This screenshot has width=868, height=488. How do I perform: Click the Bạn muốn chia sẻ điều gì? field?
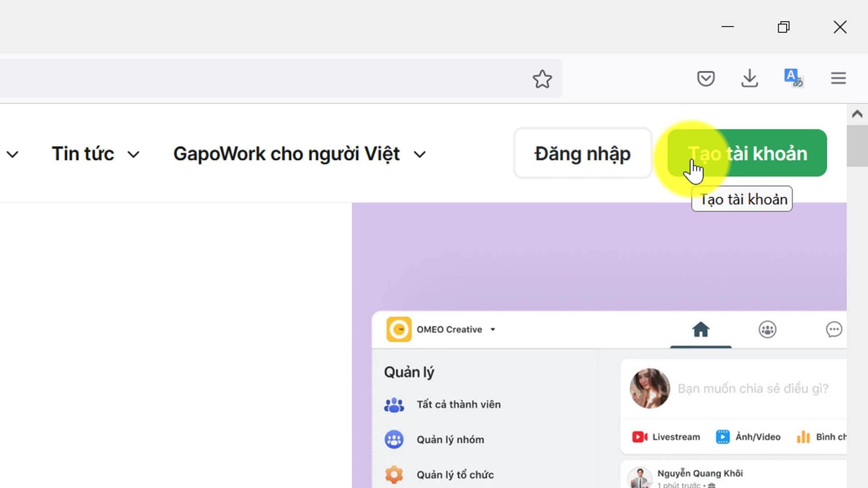coord(753,389)
